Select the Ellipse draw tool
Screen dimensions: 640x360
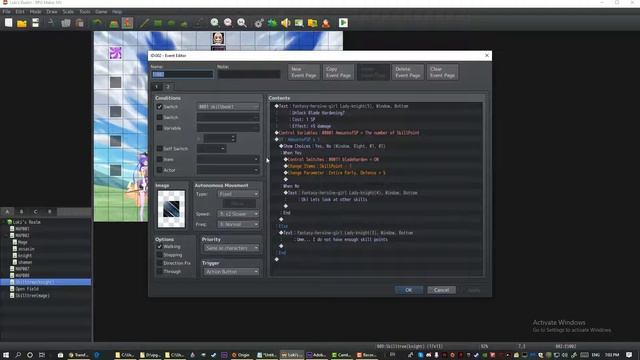pyautogui.click(x=171, y=23)
